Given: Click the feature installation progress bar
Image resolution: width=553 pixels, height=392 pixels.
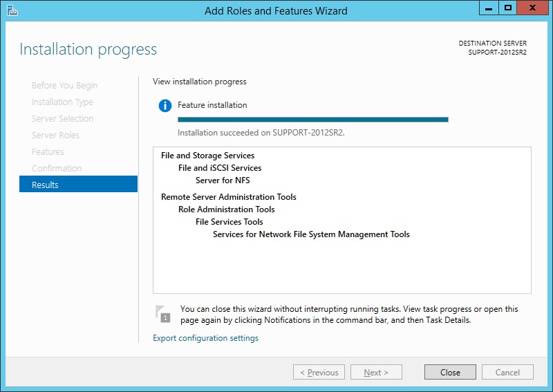Looking at the screenshot, I should point(312,120).
